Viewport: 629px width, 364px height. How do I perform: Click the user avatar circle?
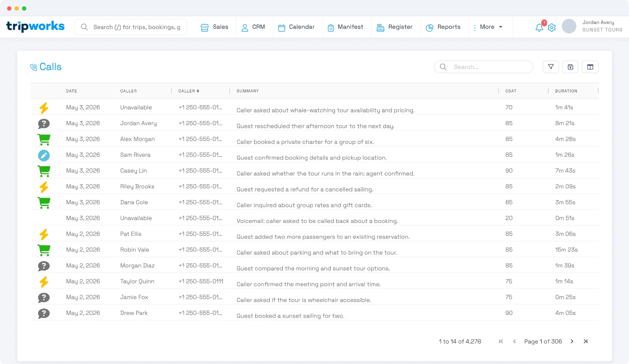(569, 26)
